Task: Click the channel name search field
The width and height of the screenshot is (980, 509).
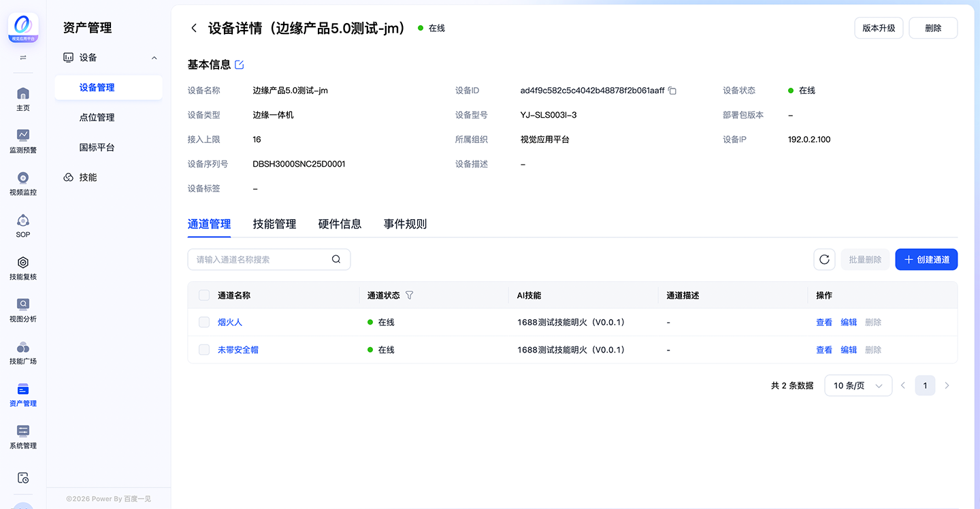Action: point(269,259)
